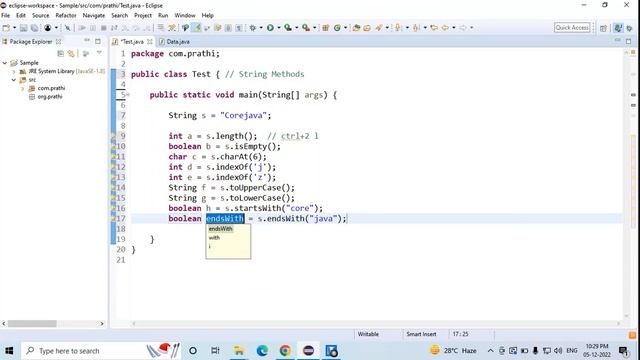Viewport: 640px width, 360px height.
Task: Toggle Block Selection Mode button
Action: coord(228,28)
